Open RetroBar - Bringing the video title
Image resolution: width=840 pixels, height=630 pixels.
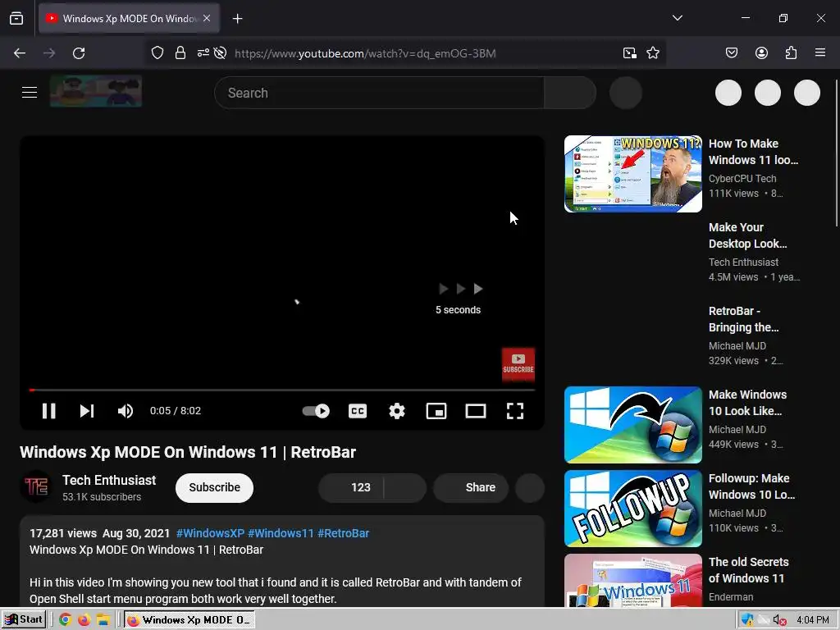click(x=743, y=319)
